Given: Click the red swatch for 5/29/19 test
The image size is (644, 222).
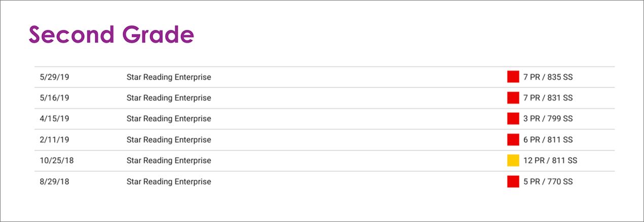Looking at the screenshot, I should click(x=513, y=77).
